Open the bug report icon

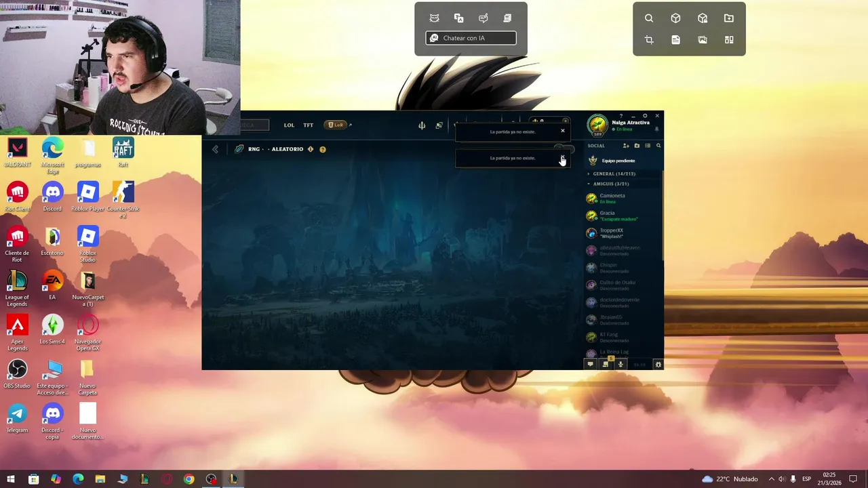point(658,365)
